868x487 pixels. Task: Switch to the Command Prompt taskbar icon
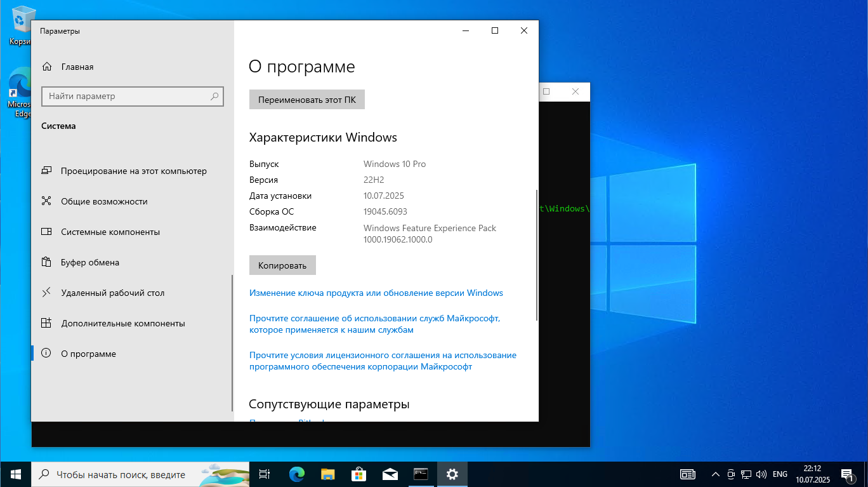click(x=421, y=474)
